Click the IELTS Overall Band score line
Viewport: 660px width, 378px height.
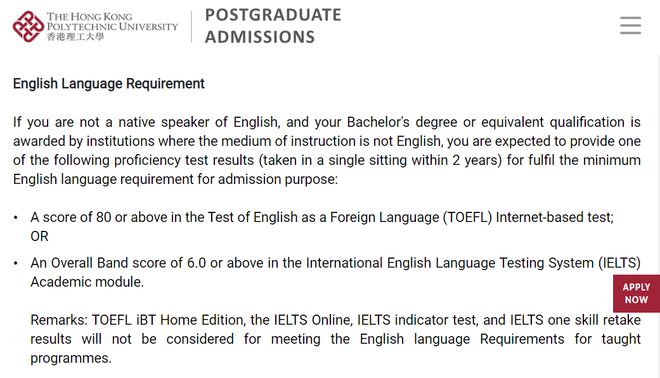(x=335, y=263)
